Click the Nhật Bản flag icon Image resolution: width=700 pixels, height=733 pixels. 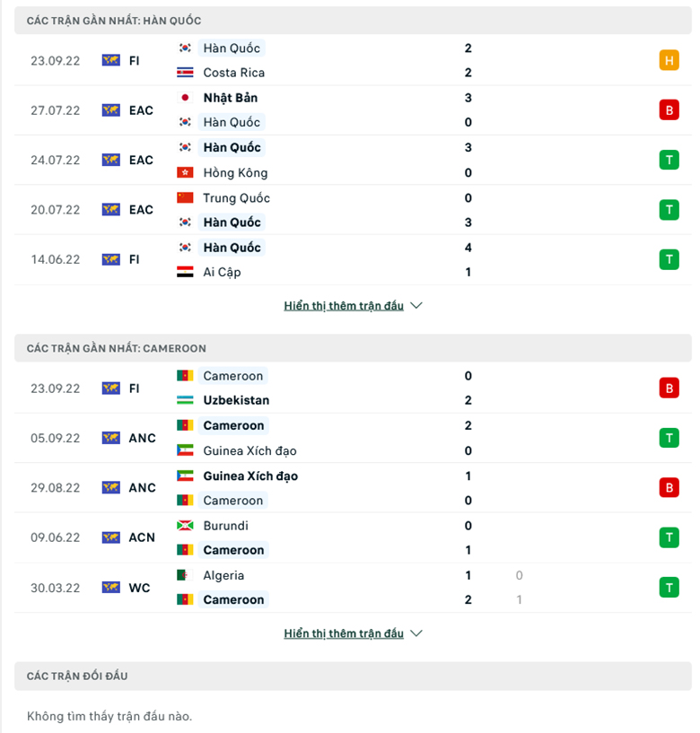click(185, 98)
